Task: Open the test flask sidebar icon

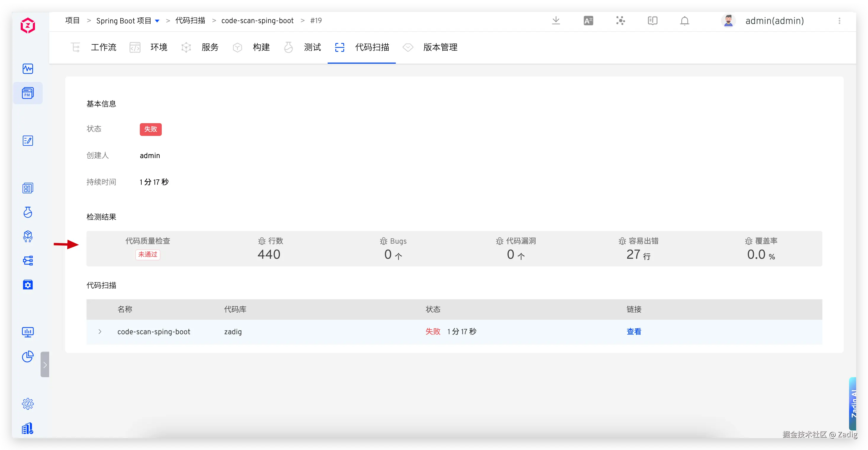Action: 28,212
